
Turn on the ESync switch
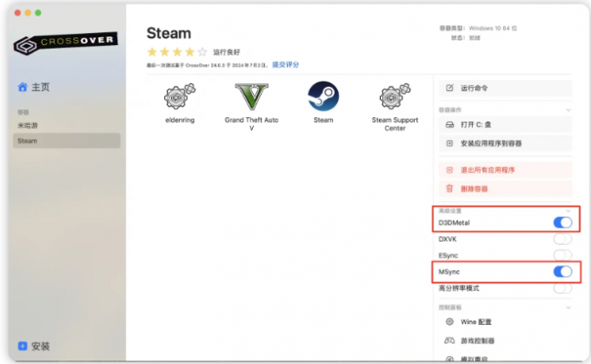(562, 255)
